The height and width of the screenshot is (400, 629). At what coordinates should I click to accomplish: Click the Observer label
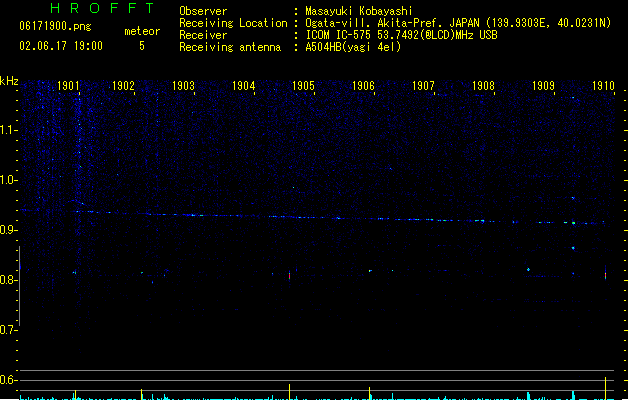203,11
